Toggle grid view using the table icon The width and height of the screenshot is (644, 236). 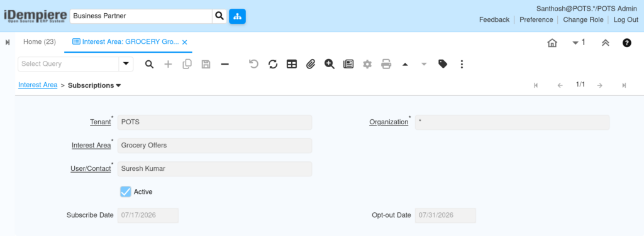pos(292,64)
